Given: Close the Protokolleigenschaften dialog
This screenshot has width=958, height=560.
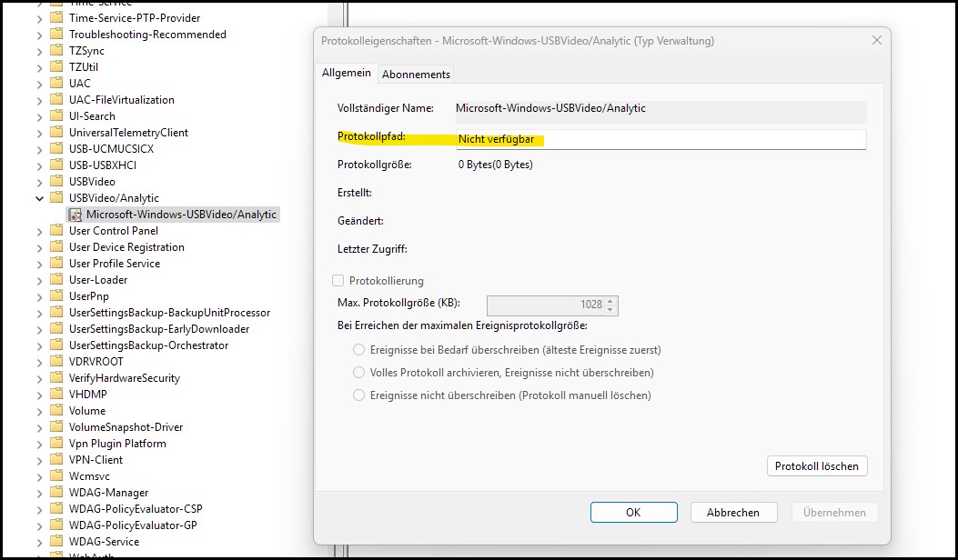Looking at the screenshot, I should click(x=877, y=40).
